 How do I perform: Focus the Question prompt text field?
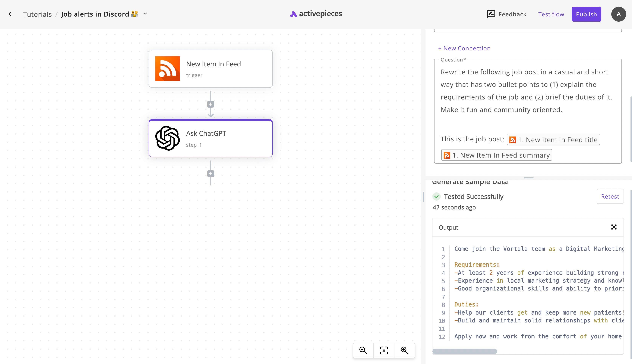pos(528,111)
